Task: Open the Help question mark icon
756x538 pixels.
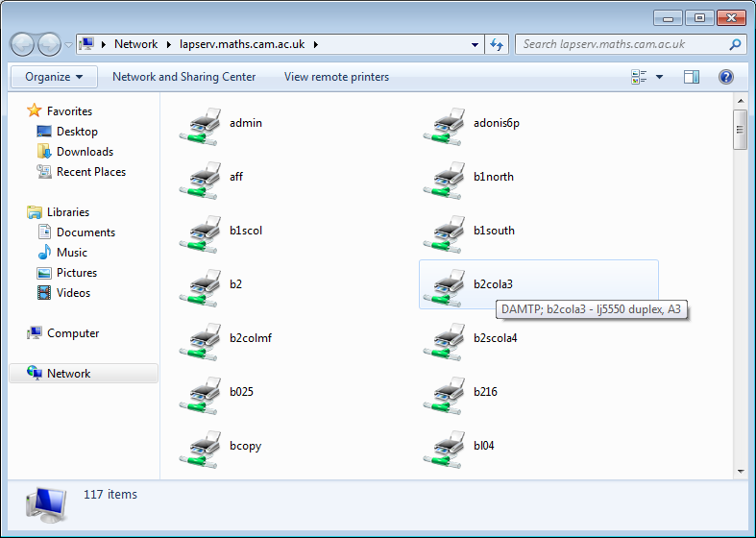Action: click(726, 77)
